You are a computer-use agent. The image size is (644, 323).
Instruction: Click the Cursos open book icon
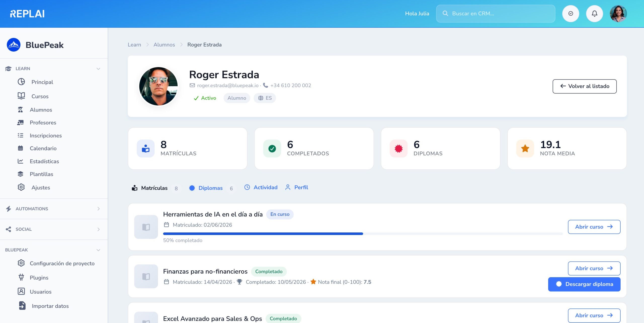click(21, 96)
